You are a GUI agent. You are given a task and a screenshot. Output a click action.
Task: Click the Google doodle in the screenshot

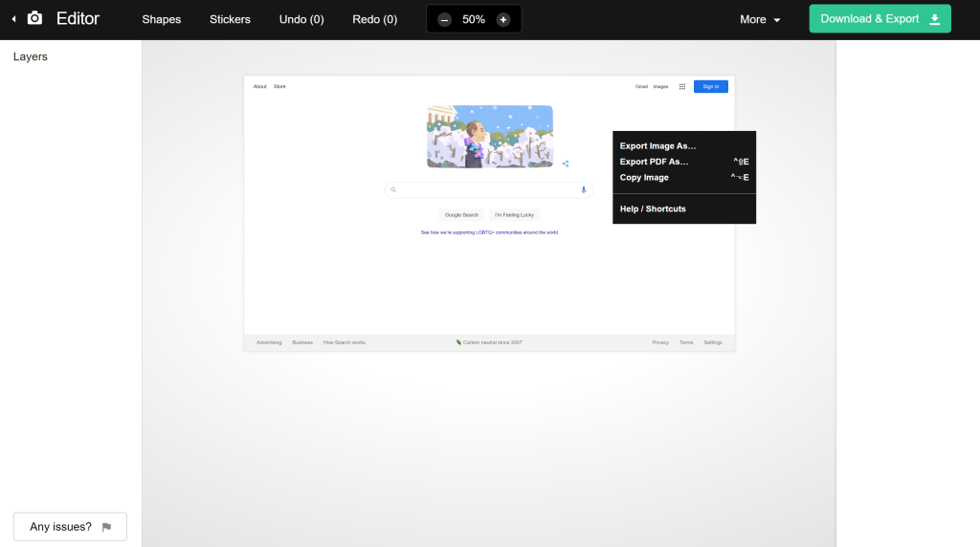[x=489, y=136]
